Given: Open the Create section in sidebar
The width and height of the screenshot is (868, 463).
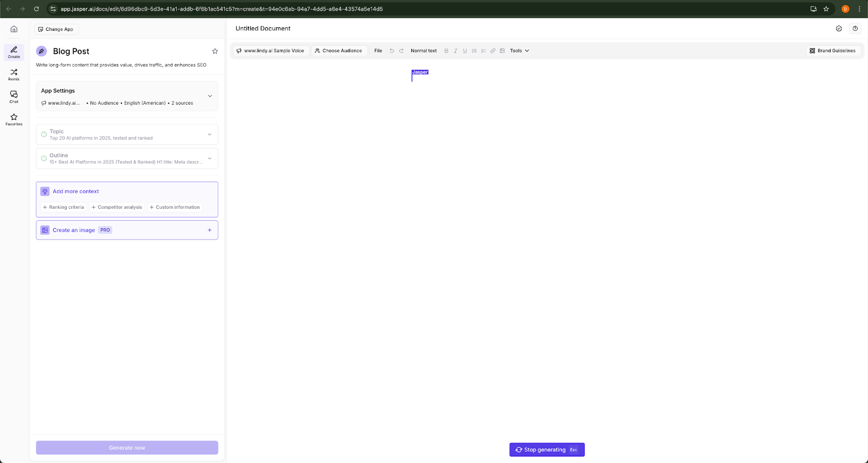Looking at the screenshot, I should tap(14, 52).
